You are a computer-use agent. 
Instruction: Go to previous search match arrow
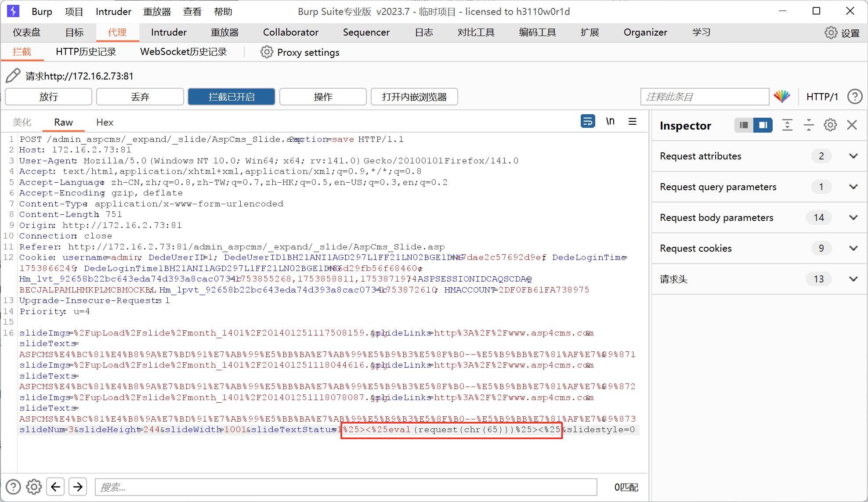point(55,487)
